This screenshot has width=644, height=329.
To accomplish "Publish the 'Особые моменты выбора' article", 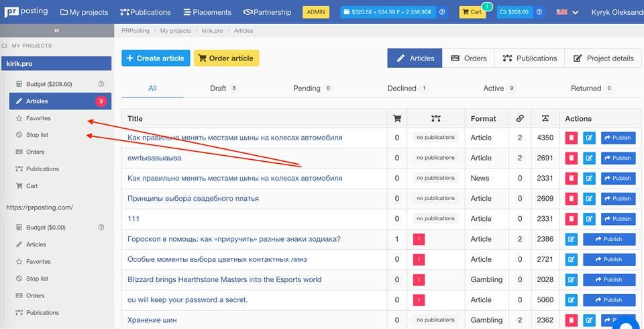I will [609, 259].
